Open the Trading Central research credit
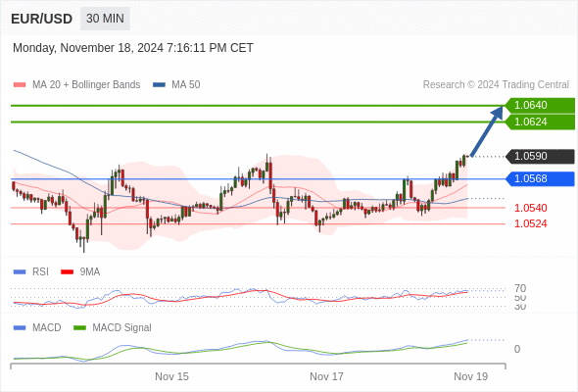Image resolution: width=578 pixels, height=392 pixels. point(496,85)
